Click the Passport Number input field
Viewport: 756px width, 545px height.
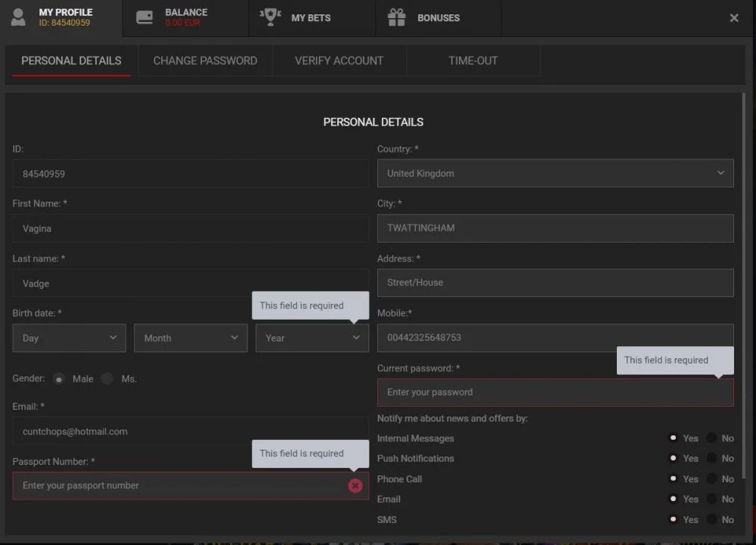click(191, 486)
